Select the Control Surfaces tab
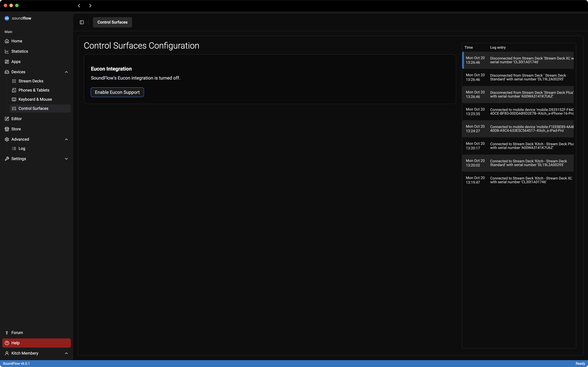588x367 pixels. click(x=112, y=22)
